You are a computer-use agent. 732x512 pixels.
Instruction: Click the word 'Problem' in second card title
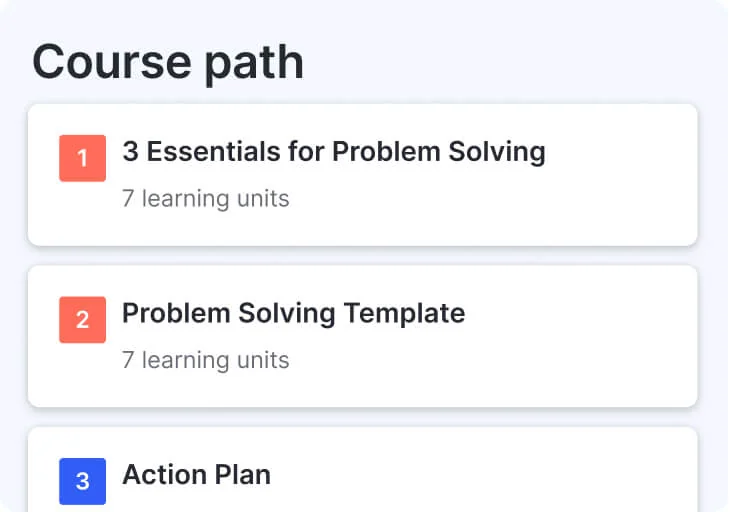pyautogui.click(x=175, y=313)
